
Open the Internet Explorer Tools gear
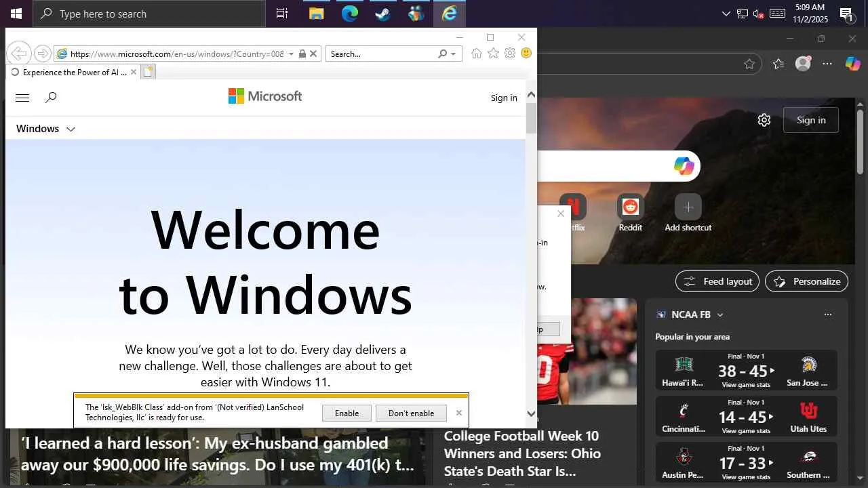(510, 54)
